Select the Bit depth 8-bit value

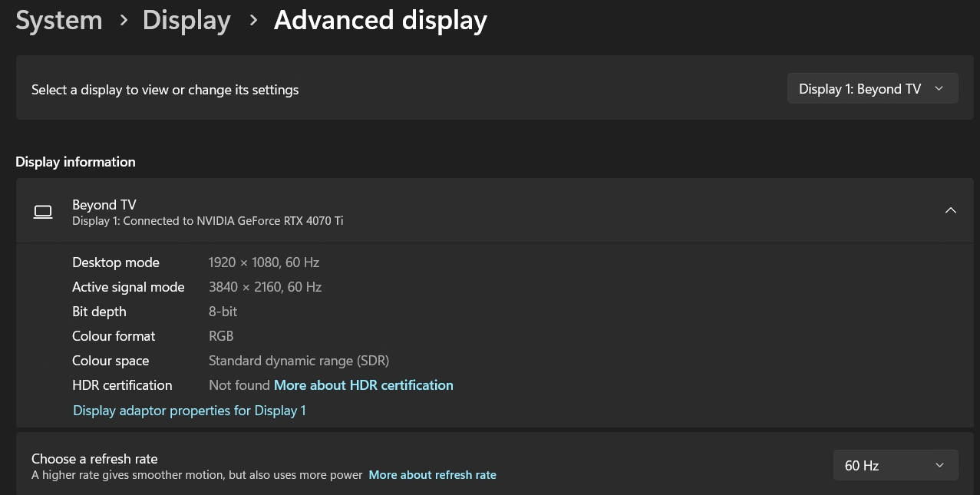tap(223, 311)
